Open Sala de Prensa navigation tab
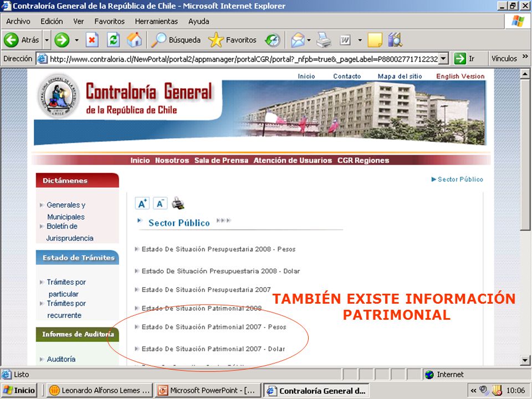532x399 pixels. tap(221, 161)
